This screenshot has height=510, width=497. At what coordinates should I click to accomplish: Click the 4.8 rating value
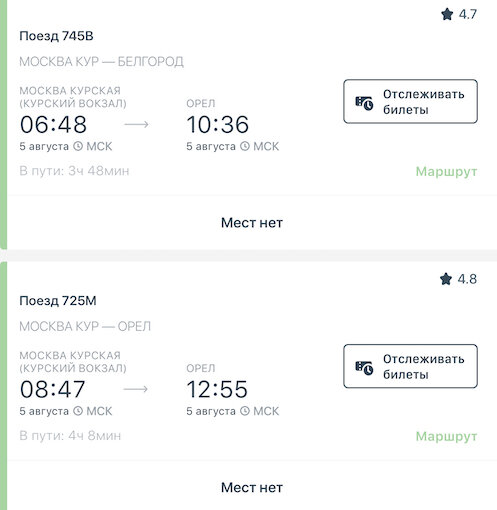coord(467,279)
